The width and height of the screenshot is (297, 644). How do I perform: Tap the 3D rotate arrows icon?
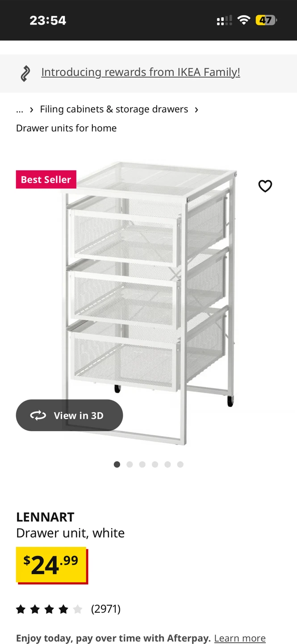click(x=38, y=415)
